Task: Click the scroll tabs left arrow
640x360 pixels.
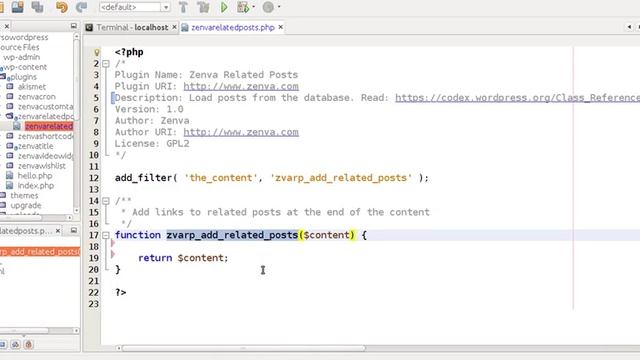Action: point(629,27)
